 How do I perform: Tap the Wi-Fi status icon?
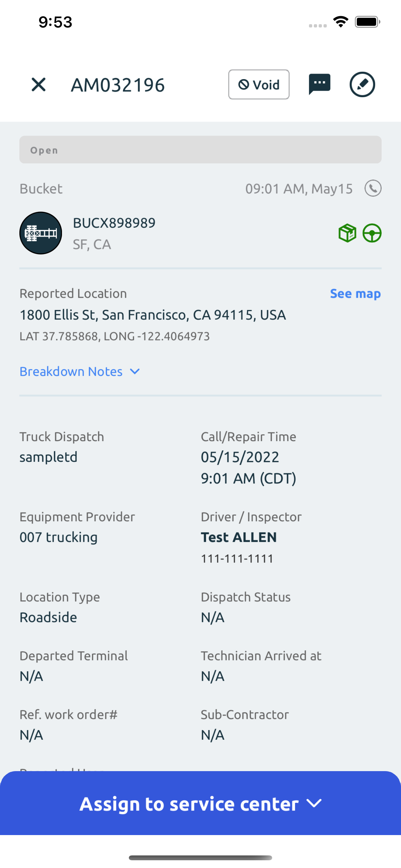341,22
